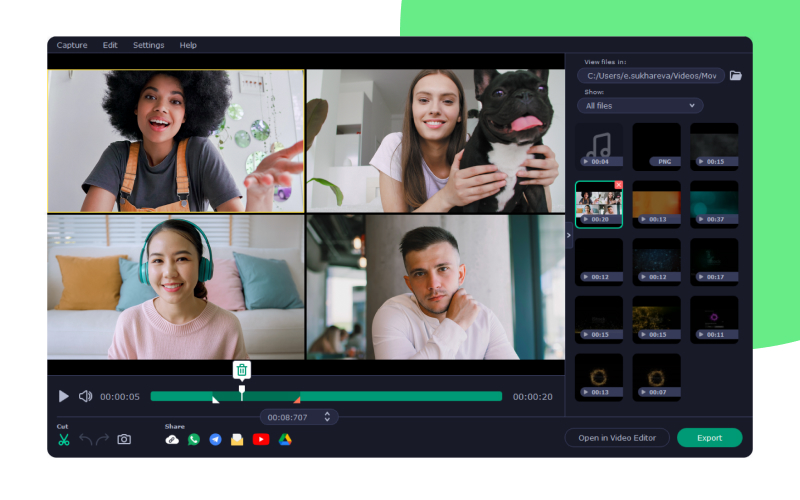
Task: Click the white playhead on the timeline
Action: [x=242, y=392]
